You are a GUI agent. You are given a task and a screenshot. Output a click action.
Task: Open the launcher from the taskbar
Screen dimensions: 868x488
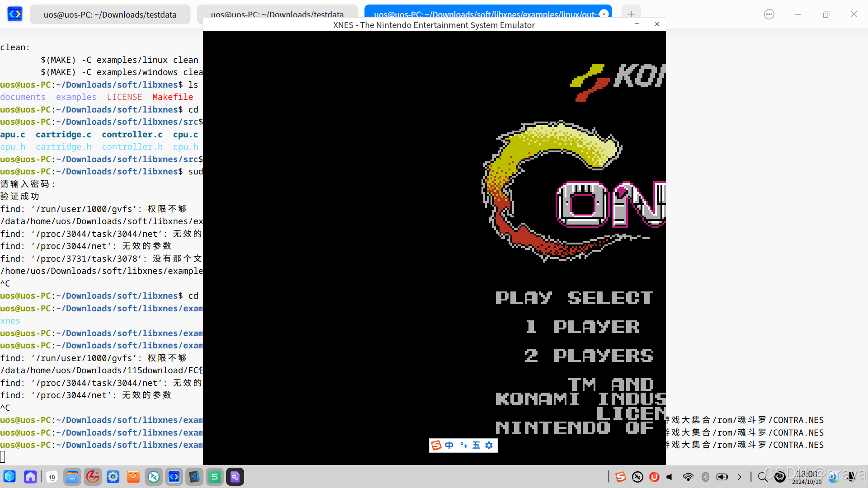9,477
